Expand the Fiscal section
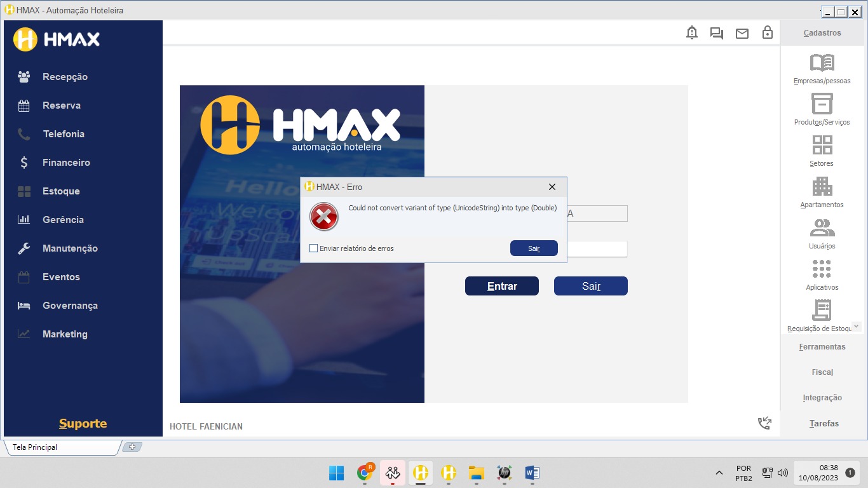The width and height of the screenshot is (868, 488). [x=822, y=372]
